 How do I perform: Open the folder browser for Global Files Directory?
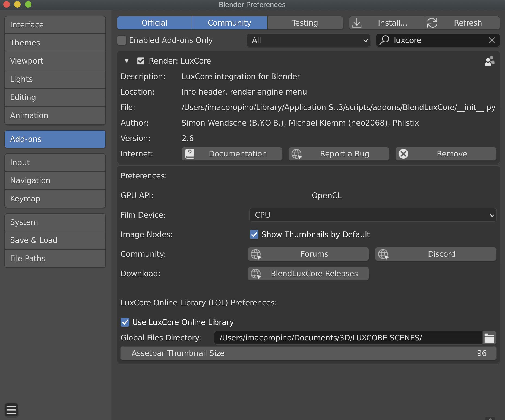(x=489, y=338)
